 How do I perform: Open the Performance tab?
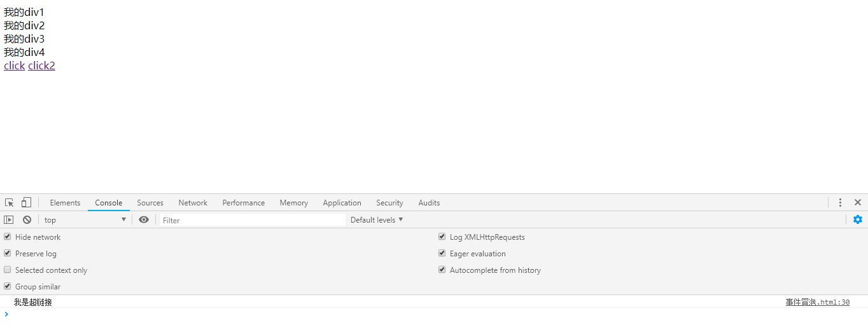(244, 202)
